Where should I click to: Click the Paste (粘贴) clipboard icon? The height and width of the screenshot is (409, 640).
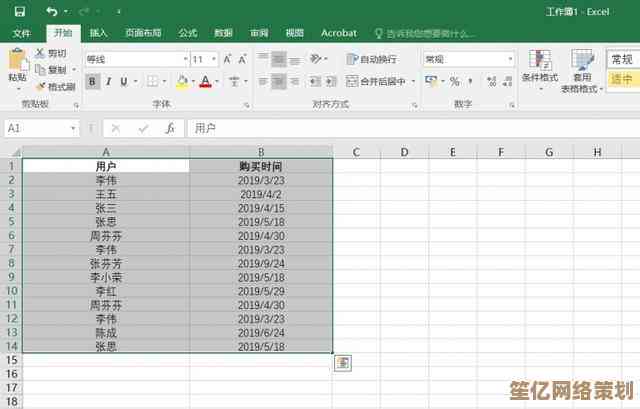(17, 66)
